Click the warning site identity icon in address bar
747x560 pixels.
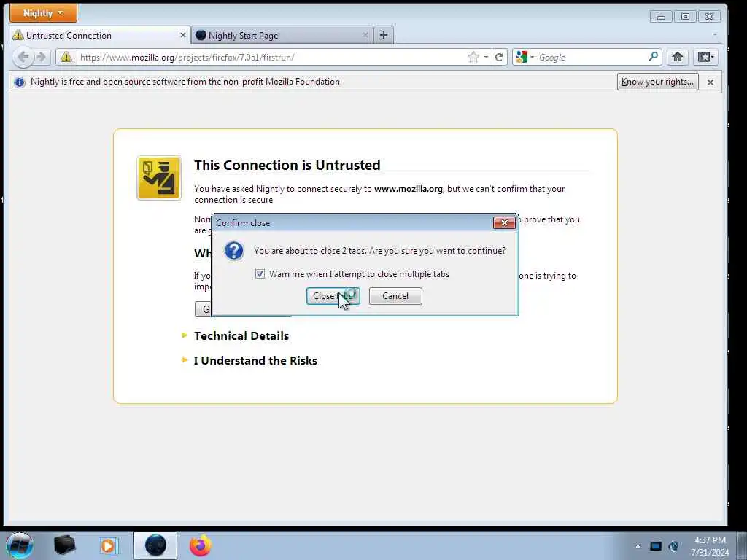tap(66, 57)
